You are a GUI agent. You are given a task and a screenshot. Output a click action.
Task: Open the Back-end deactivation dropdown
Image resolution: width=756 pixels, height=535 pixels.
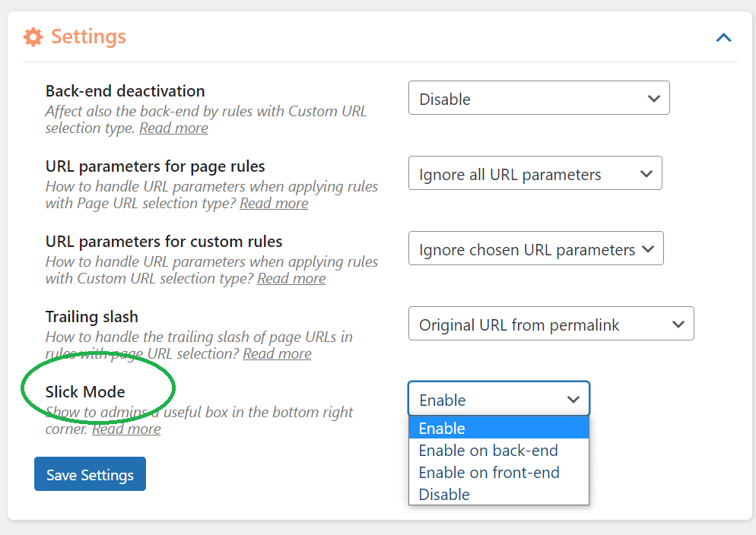[538, 98]
